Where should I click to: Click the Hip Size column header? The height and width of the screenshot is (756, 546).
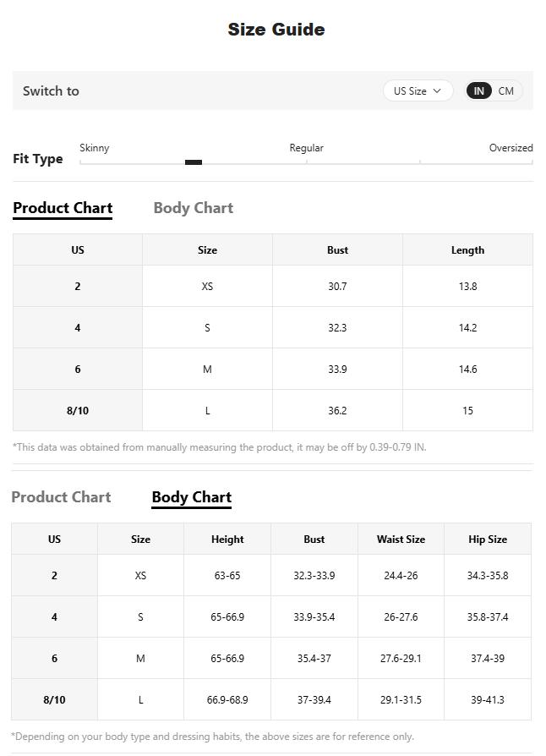click(x=488, y=539)
